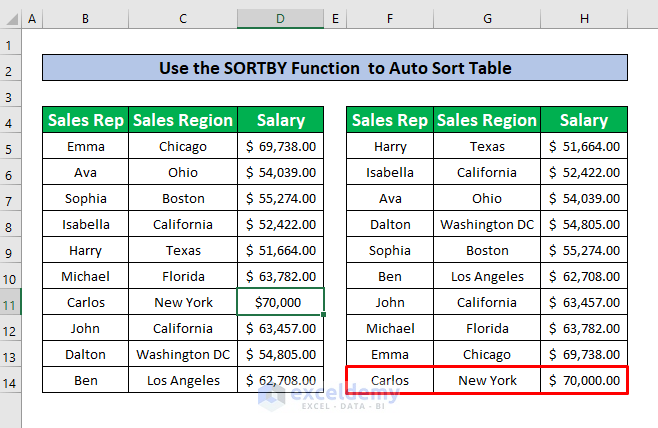Select the Carlos cell in sorted table

(x=390, y=380)
